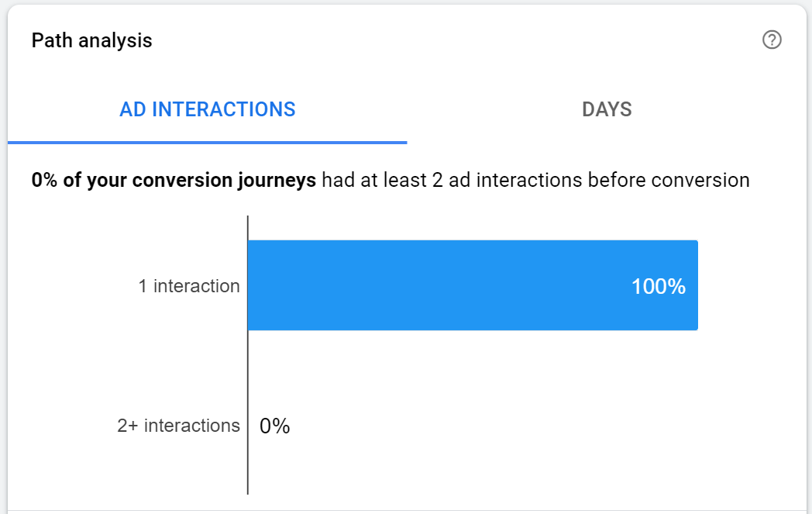The width and height of the screenshot is (812, 514).
Task: Select the 1 interaction bar segment
Action: [473, 285]
